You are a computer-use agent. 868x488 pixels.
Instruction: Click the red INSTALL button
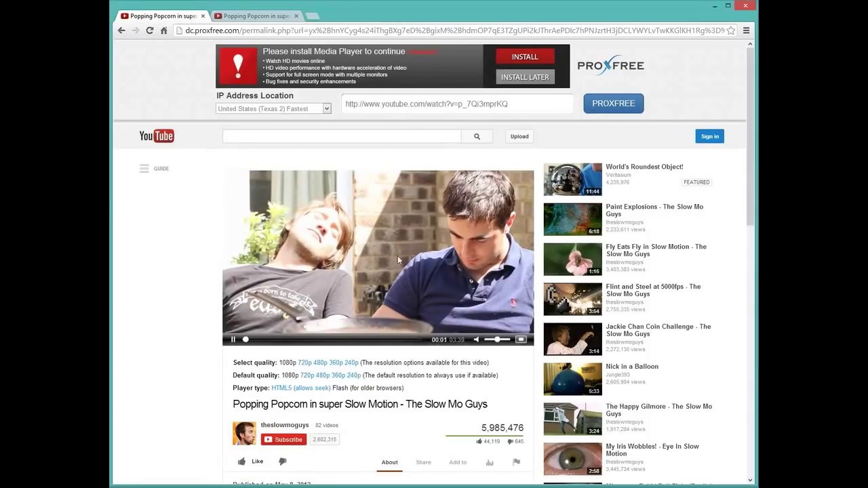coord(525,57)
